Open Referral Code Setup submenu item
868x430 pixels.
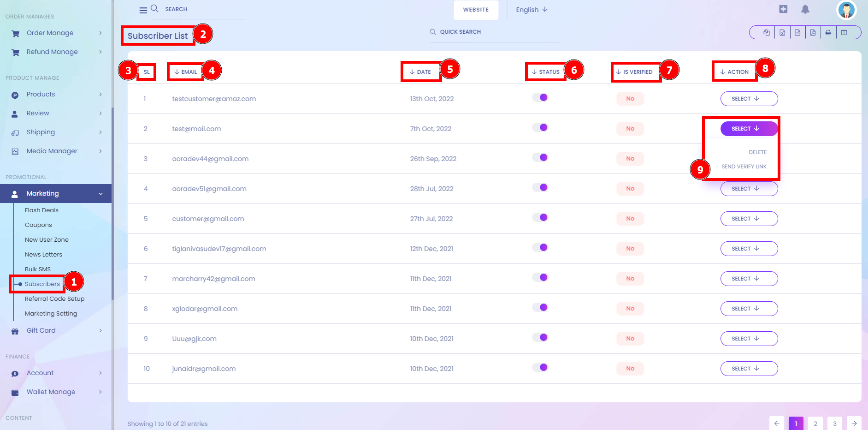pos(54,299)
